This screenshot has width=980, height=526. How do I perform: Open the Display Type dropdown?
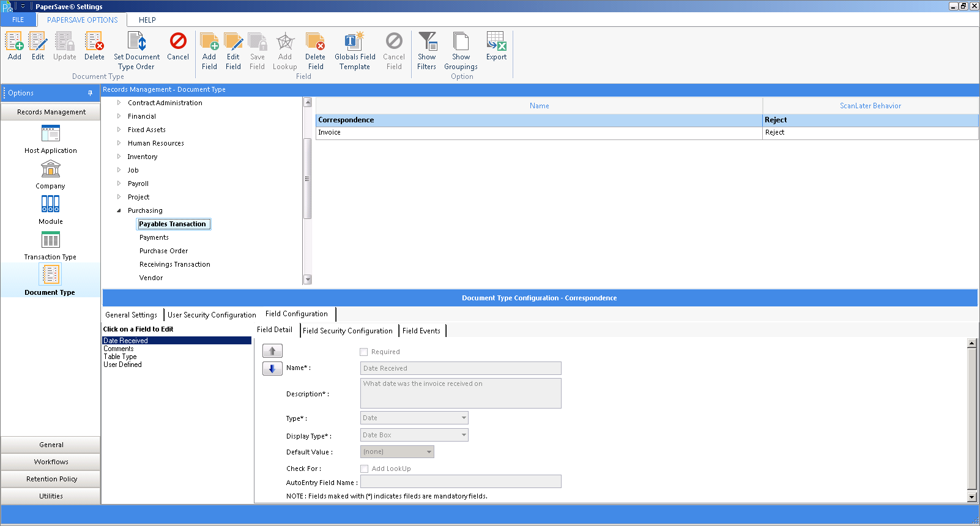tap(464, 435)
